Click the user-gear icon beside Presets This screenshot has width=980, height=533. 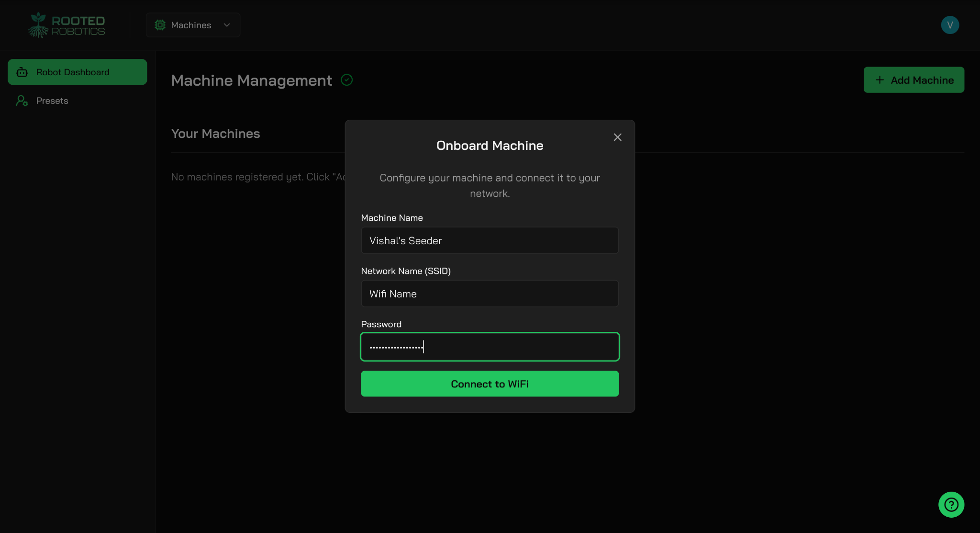coord(22,101)
